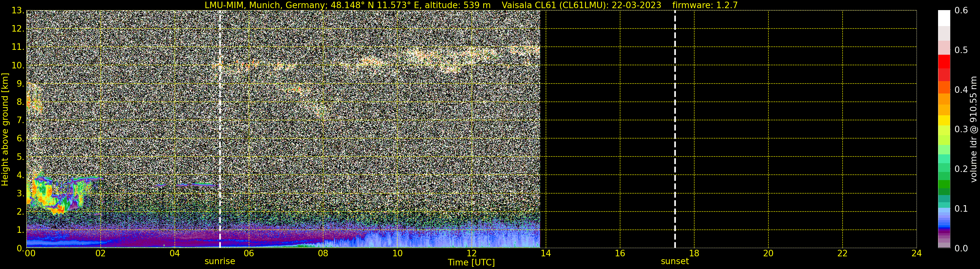Click the colorbar tick label '0.2'
This screenshot has height=269, width=980.
(x=961, y=169)
